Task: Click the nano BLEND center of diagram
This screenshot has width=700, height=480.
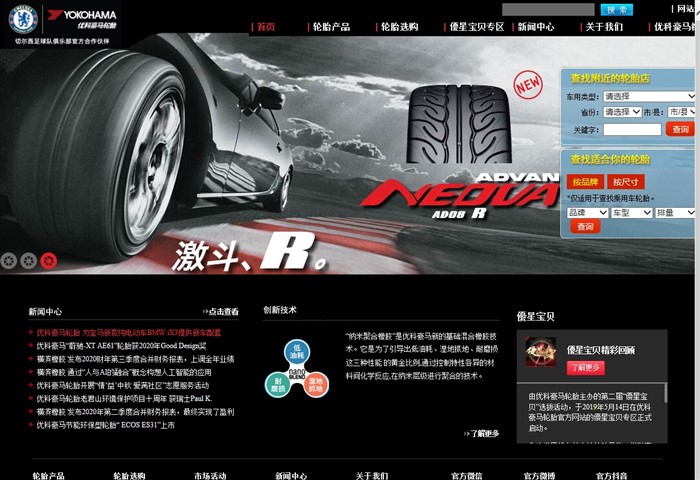Action: pyautogui.click(x=297, y=374)
